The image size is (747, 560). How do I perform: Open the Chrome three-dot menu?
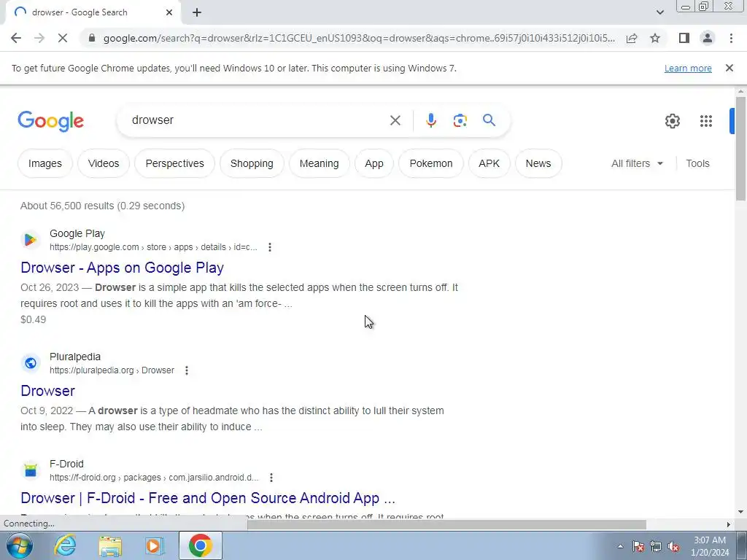731,38
